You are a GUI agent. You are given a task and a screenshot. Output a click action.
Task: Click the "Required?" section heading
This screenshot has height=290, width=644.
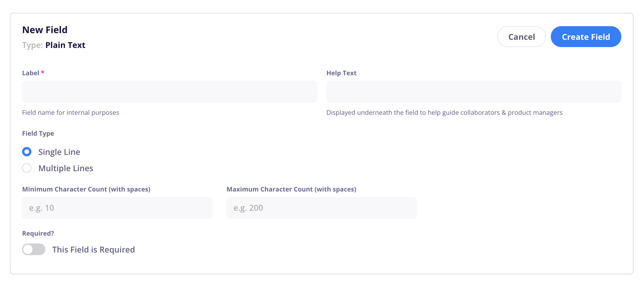[38, 233]
